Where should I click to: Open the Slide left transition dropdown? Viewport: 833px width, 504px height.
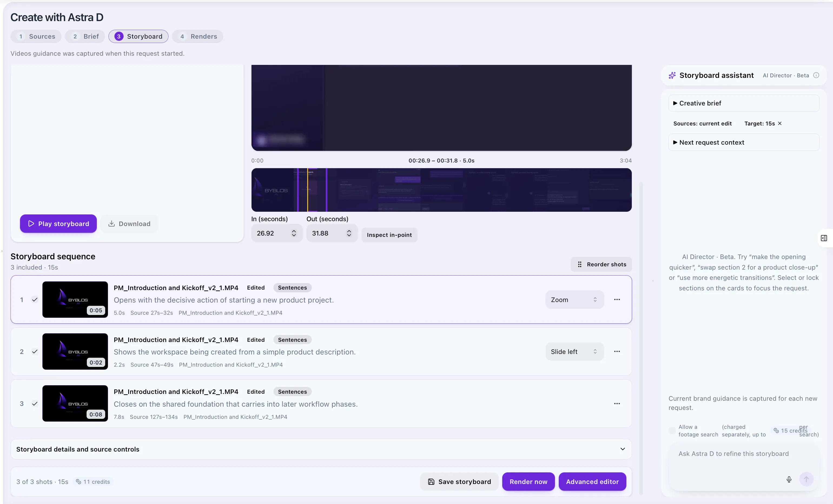(x=574, y=352)
